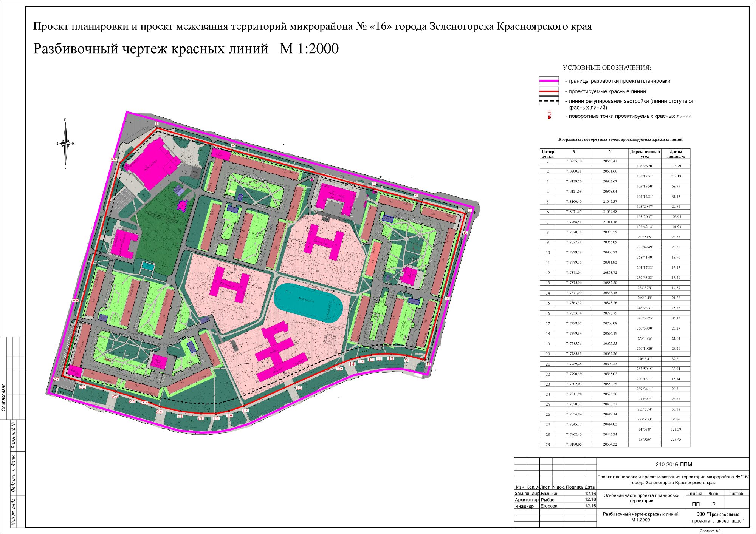Viewport: 756px width, 534px height.
Task: Click the 'УСЛОВНЫЕ ОБОЗНАЧЕНИЯ' legend heading
Action: pos(607,68)
